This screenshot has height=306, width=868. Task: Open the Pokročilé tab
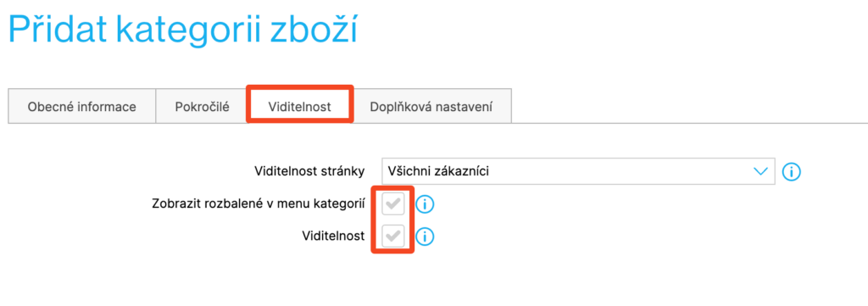tap(202, 106)
